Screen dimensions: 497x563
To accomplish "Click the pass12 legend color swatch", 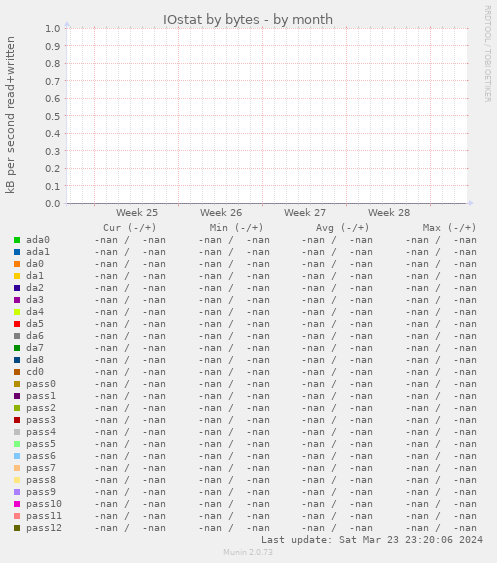I will point(17,528).
